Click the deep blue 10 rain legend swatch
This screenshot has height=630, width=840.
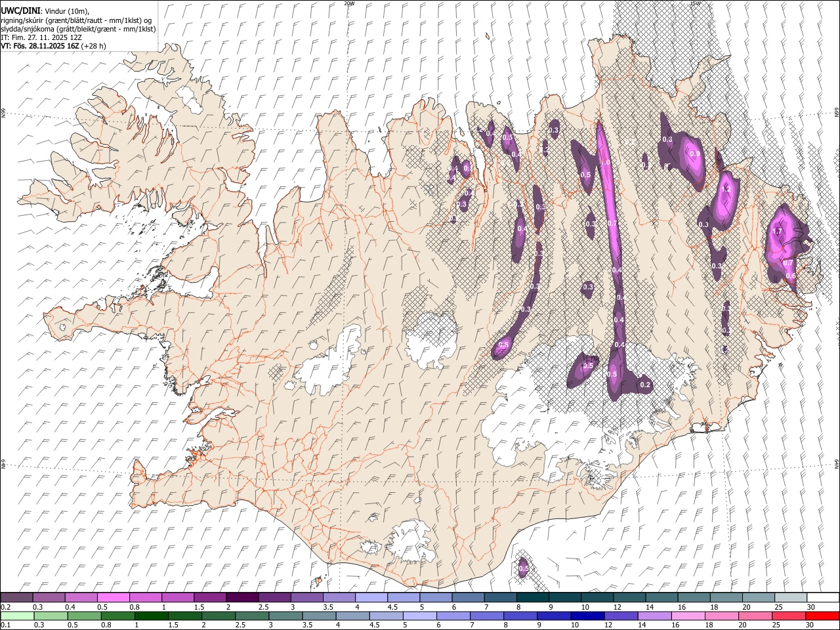[x=587, y=616]
